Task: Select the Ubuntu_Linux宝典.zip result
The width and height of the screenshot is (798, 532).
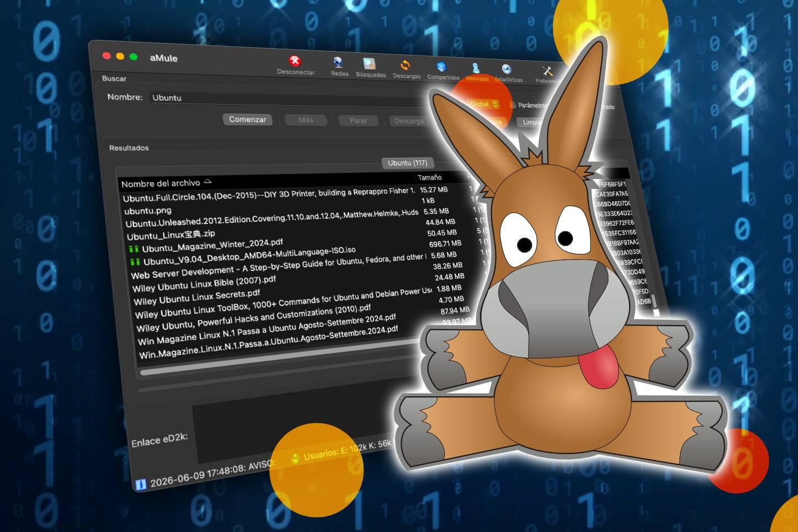Action: tap(171, 234)
